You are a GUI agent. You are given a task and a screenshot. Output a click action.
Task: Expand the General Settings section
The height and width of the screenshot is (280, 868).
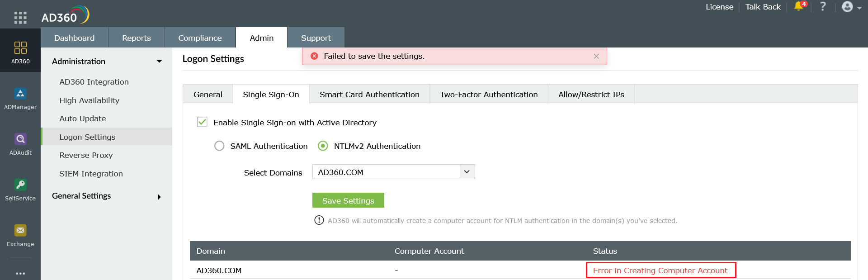[x=159, y=197]
